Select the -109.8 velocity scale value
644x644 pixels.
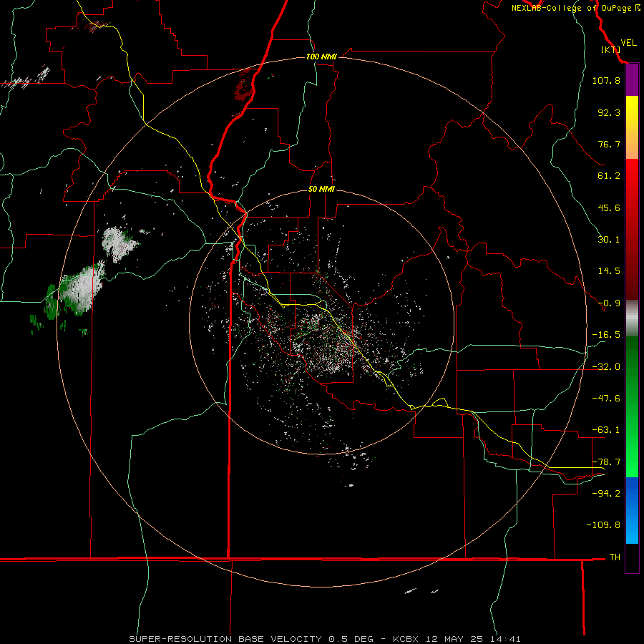[603, 525]
